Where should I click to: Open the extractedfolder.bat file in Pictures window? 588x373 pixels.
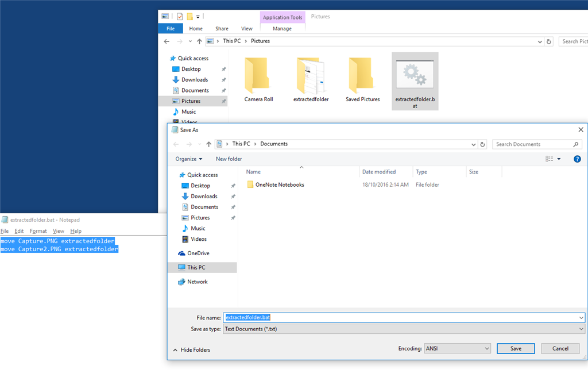point(415,82)
